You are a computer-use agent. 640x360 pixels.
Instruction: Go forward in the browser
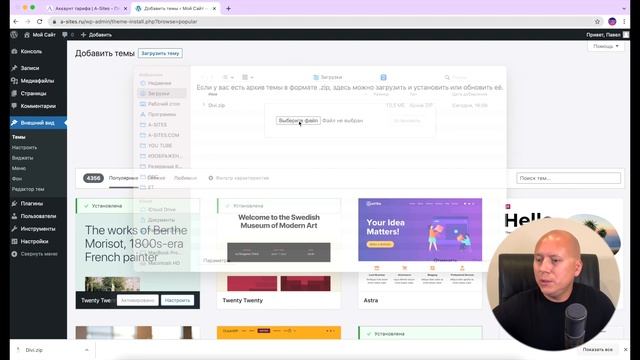click(28, 22)
